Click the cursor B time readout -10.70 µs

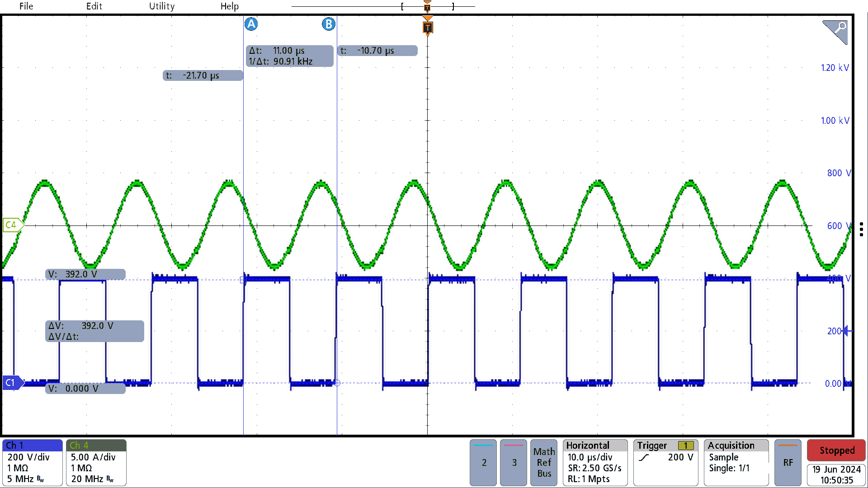(377, 51)
